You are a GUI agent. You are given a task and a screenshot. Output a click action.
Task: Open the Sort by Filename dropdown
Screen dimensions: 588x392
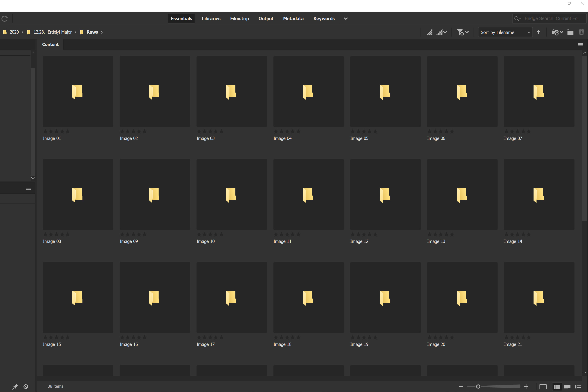(x=505, y=32)
